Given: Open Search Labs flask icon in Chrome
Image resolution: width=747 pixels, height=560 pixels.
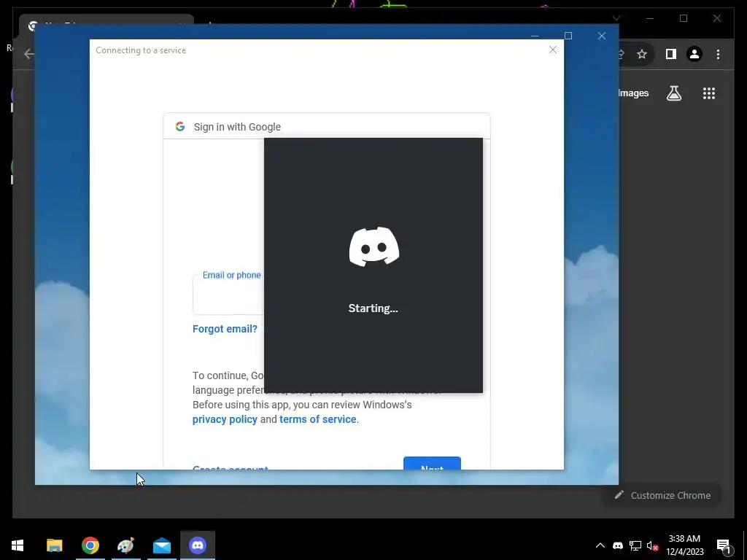Looking at the screenshot, I should 673,93.
